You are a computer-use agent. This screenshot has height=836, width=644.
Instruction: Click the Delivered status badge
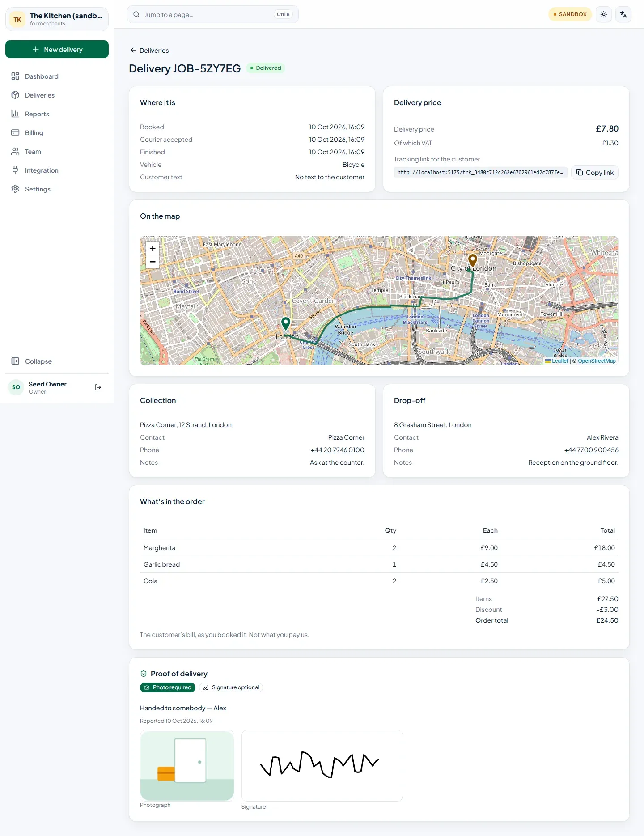pos(266,68)
